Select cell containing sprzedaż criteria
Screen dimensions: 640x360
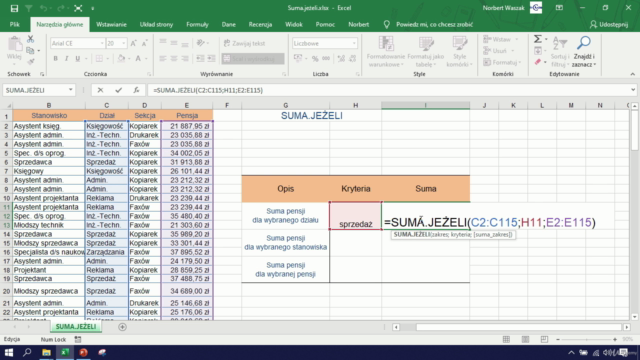tap(356, 216)
